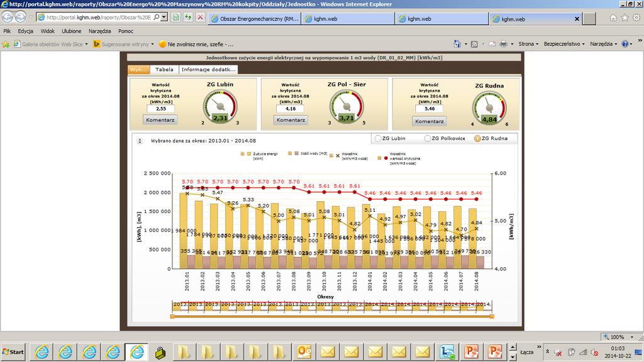The height and width of the screenshot is (362, 644).
Task: Click critical value field 5,46 for ZG Rudna
Action: (x=429, y=109)
